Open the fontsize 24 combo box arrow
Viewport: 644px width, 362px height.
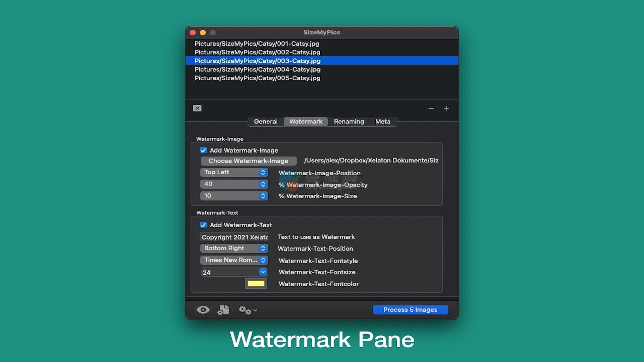(x=263, y=272)
